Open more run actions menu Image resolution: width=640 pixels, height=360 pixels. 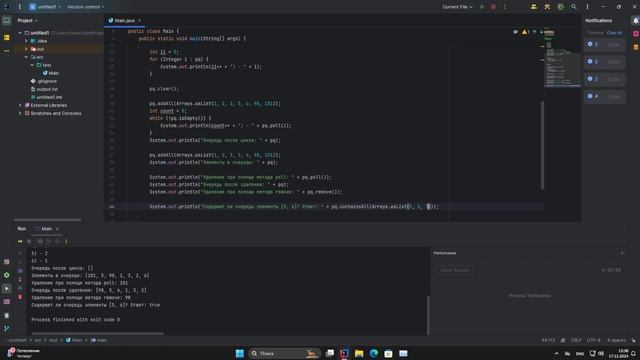(x=504, y=7)
